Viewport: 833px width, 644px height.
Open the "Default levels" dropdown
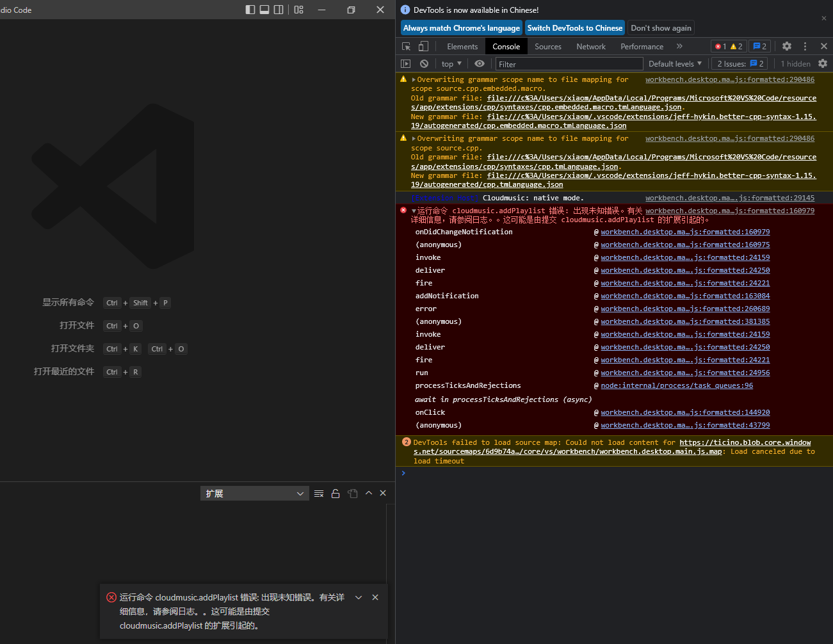[x=675, y=63]
